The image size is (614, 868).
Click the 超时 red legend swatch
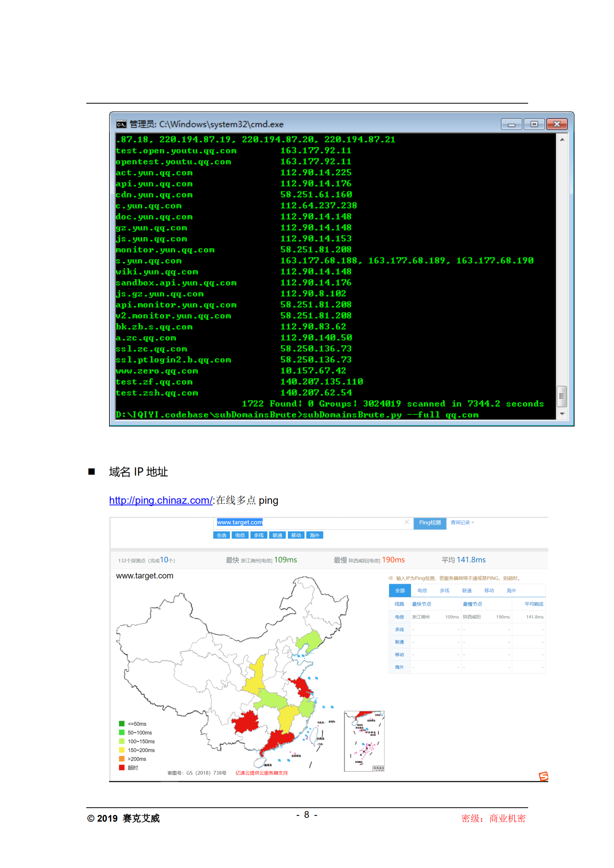pyautogui.click(x=121, y=767)
